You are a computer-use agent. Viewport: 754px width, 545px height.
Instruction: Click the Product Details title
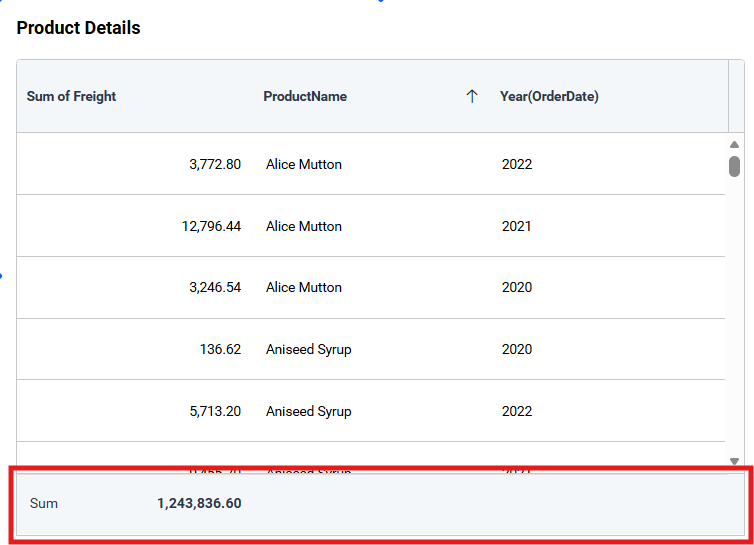click(78, 28)
